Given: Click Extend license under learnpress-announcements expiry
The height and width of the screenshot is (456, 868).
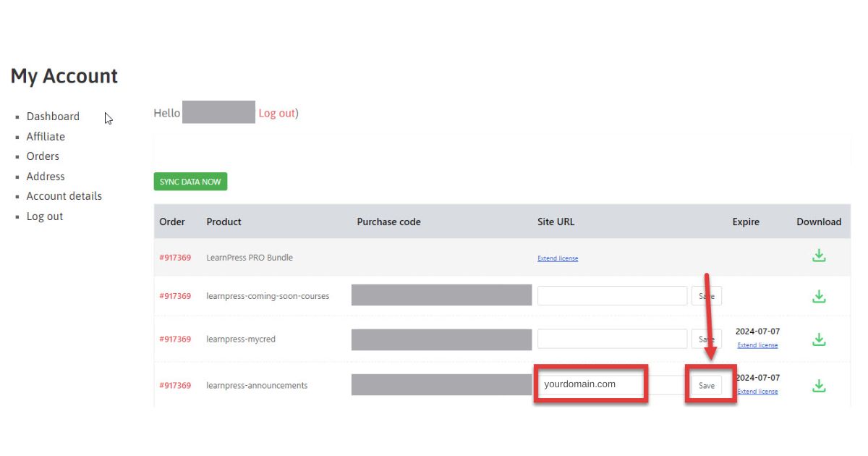Looking at the screenshot, I should [757, 392].
